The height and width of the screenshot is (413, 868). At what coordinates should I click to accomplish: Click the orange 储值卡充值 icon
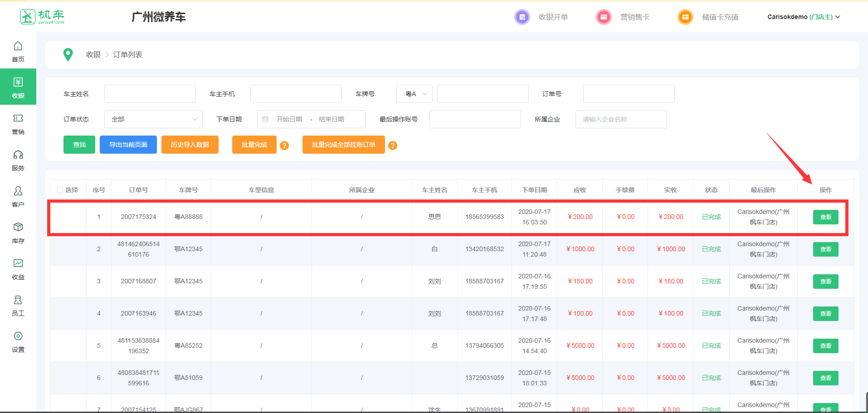[685, 17]
